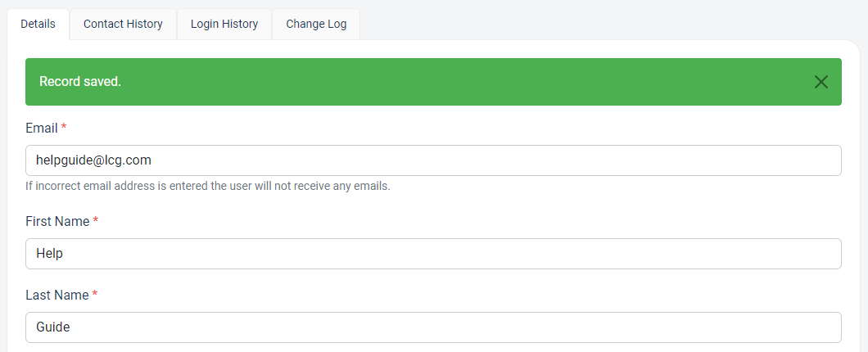Click the helpguide@lcg.com address text
This screenshot has width=868, height=352.
click(93, 160)
